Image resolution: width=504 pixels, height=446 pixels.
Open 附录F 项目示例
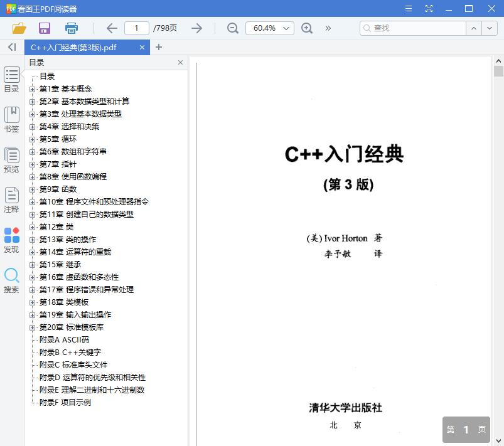(65, 402)
